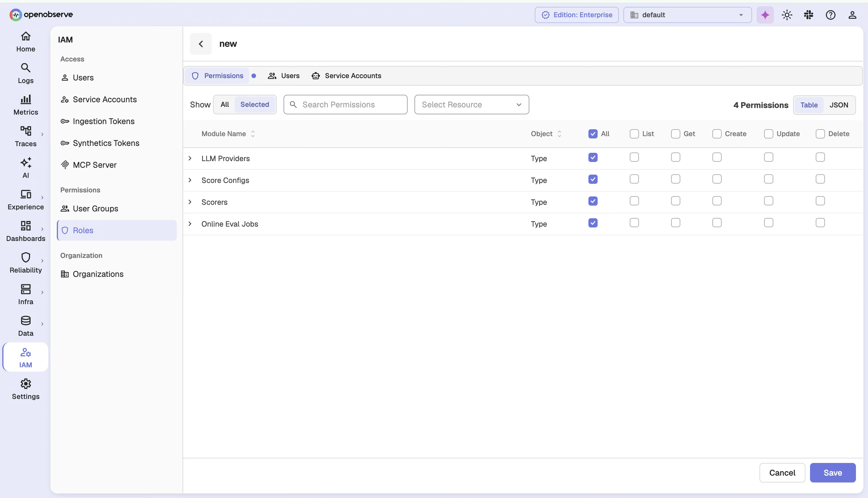Open Synthetics Tokens page

click(x=117, y=143)
